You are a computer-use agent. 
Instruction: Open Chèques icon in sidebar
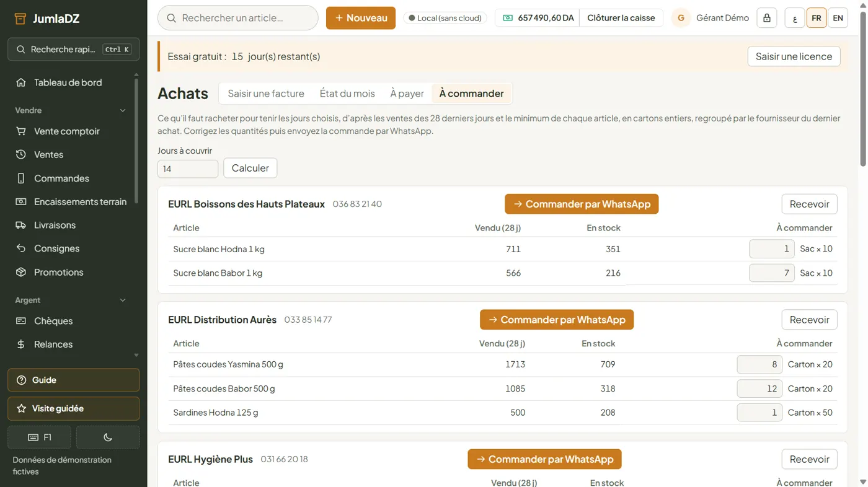point(21,321)
